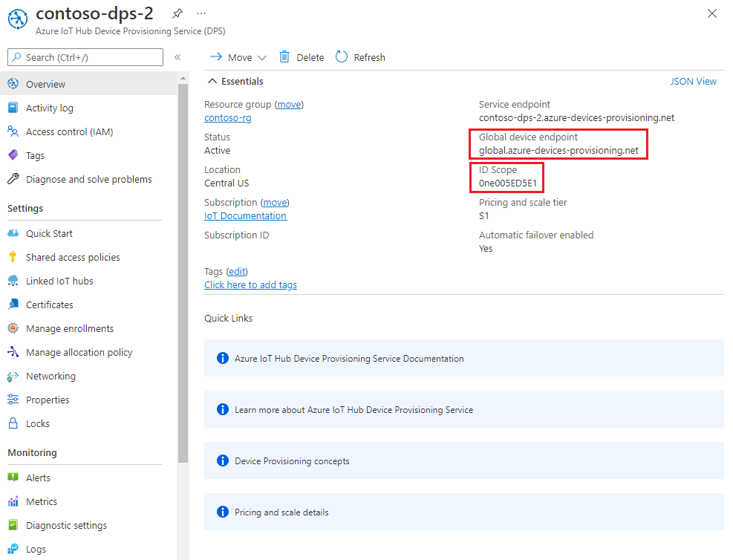Click here to add tags
The width and height of the screenshot is (733, 560).
coord(250,284)
